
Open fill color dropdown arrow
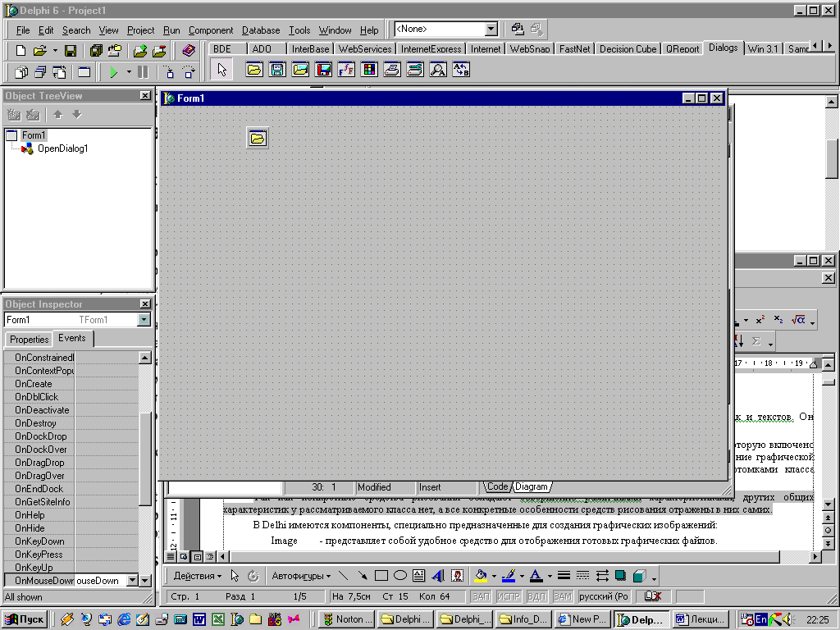[493, 577]
